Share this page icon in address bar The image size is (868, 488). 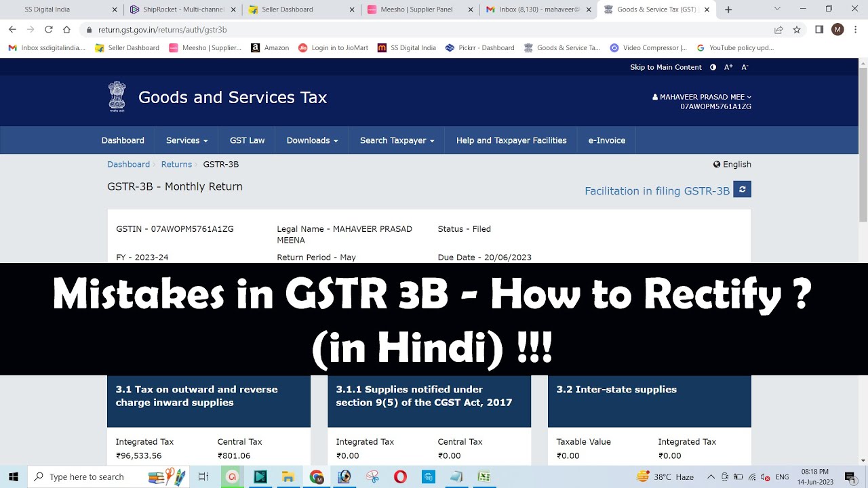778,30
